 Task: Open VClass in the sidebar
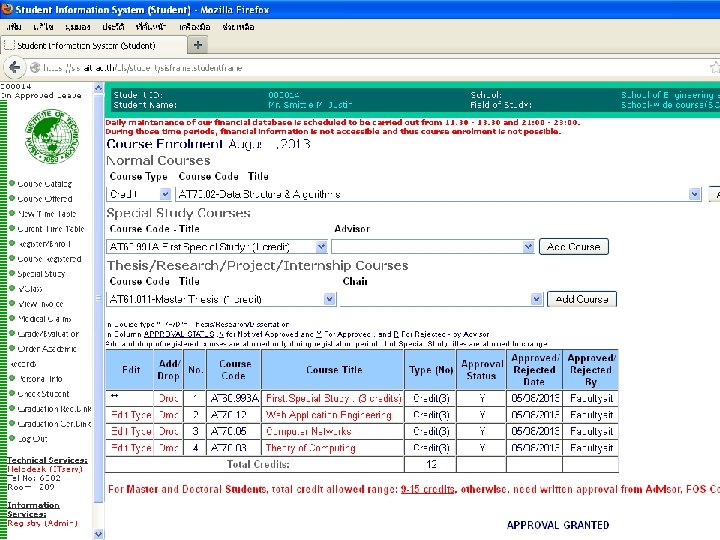point(30,289)
